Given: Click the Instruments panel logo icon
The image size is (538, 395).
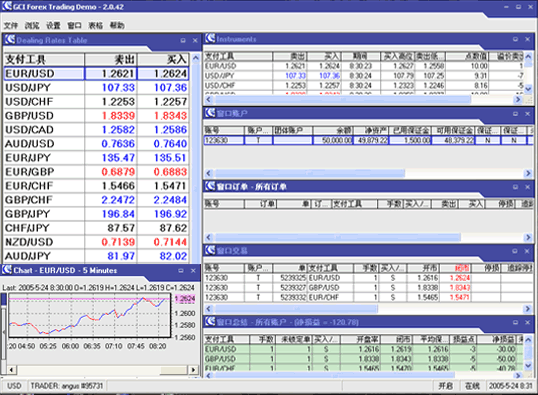Looking at the screenshot, I should pyautogui.click(x=210, y=38).
